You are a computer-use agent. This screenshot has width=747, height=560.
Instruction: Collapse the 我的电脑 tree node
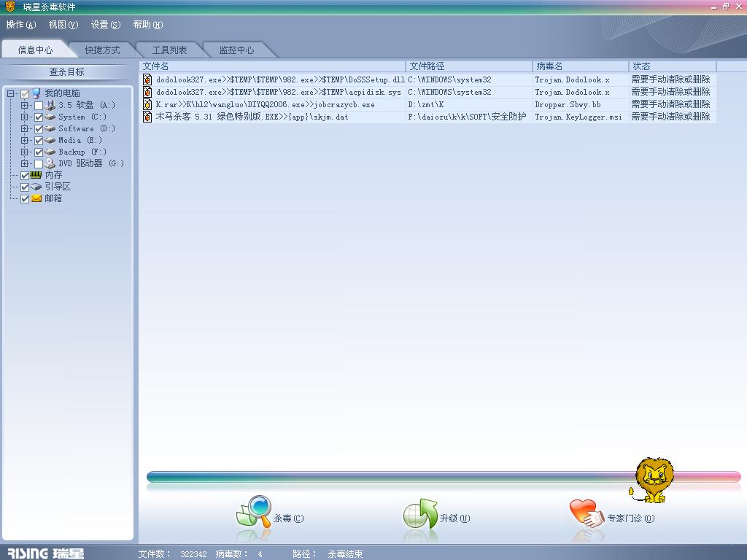pyautogui.click(x=10, y=94)
